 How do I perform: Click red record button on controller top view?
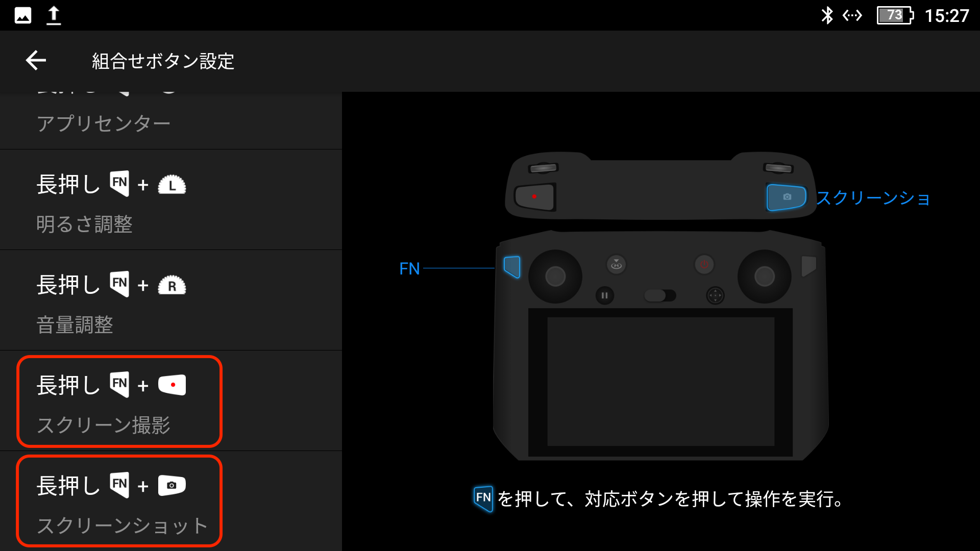point(534,197)
